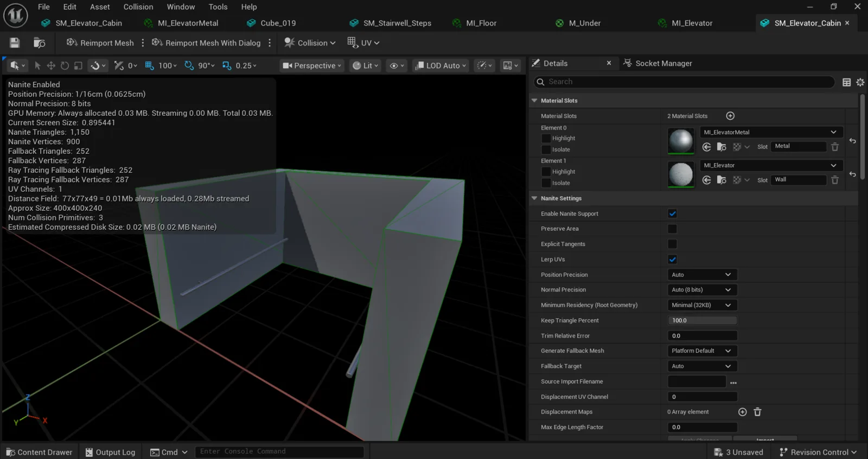Open Position Precision dropdown
Viewport: 868px width, 459px height.
point(702,275)
